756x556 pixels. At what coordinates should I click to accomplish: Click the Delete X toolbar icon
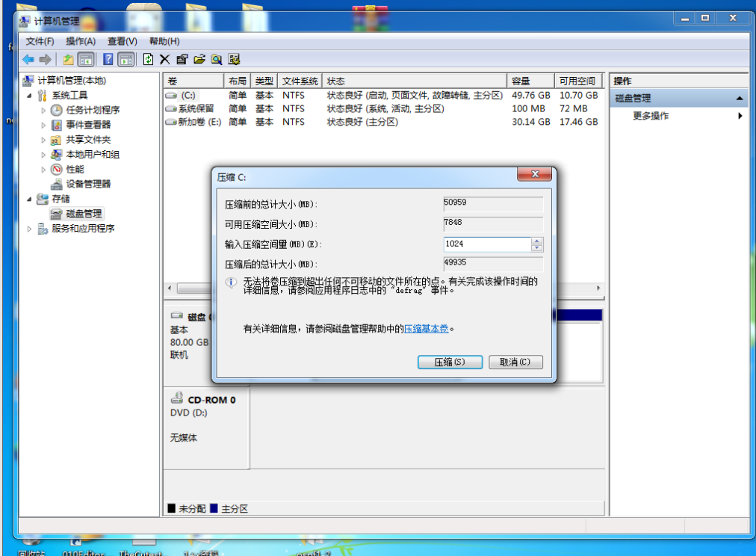(164, 60)
